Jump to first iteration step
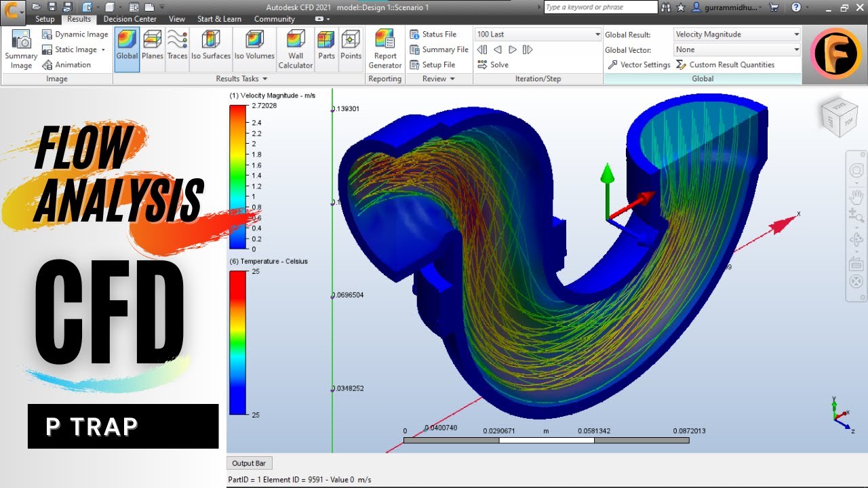 point(482,49)
